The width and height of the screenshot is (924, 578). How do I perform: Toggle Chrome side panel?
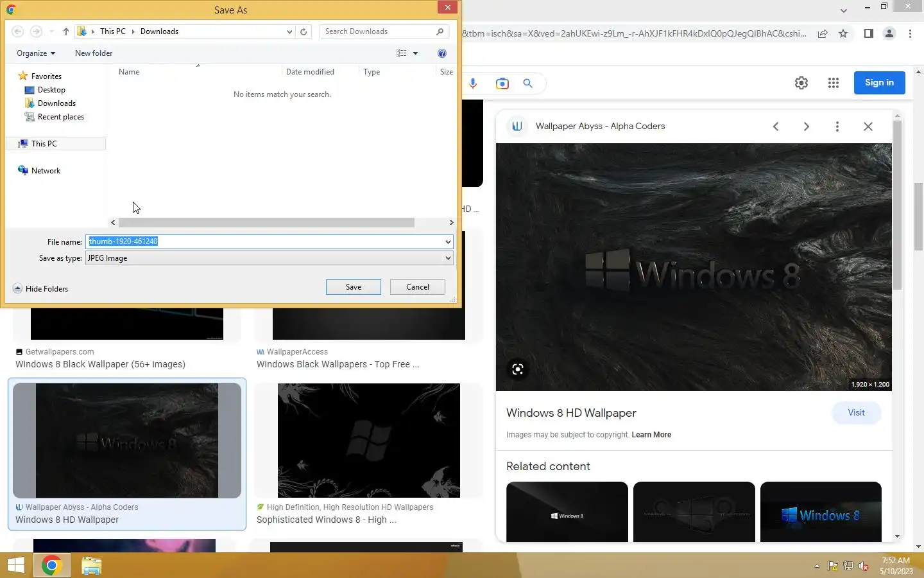tap(869, 33)
